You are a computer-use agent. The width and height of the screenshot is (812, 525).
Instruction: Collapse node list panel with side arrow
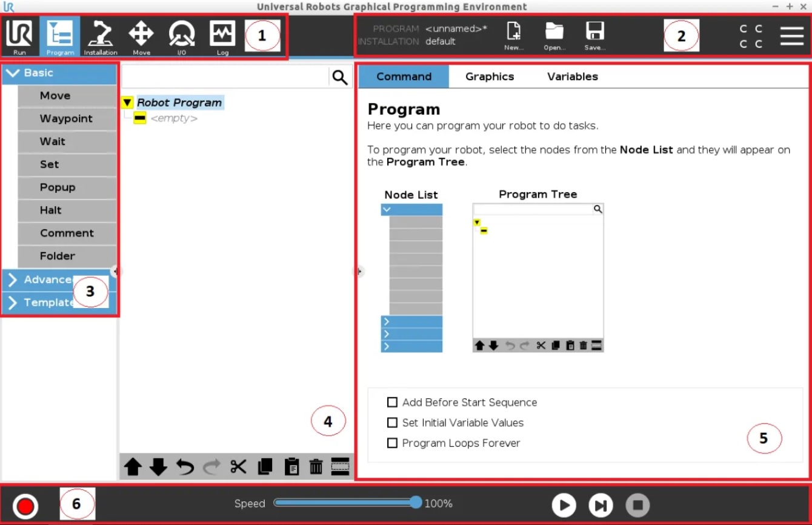115,272
